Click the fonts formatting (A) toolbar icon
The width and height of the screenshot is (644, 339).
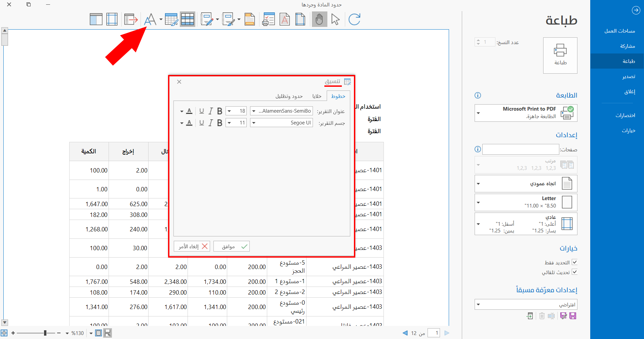(150, 19)
